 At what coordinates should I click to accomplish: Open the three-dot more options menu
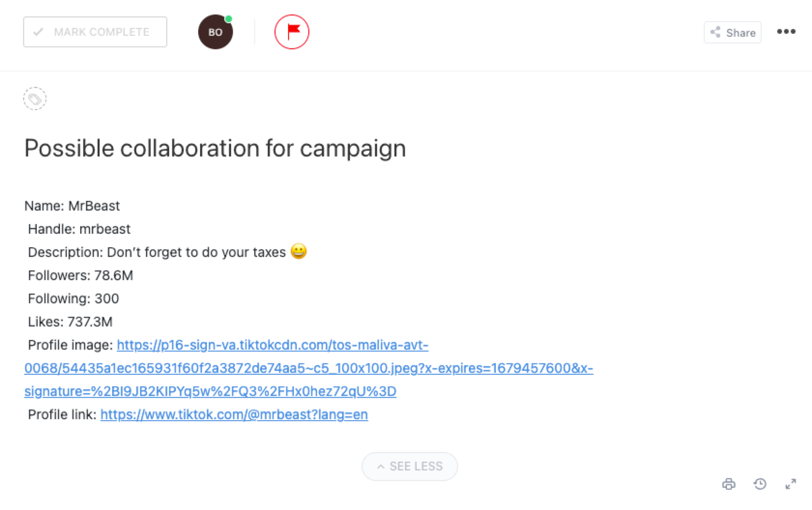786,32
